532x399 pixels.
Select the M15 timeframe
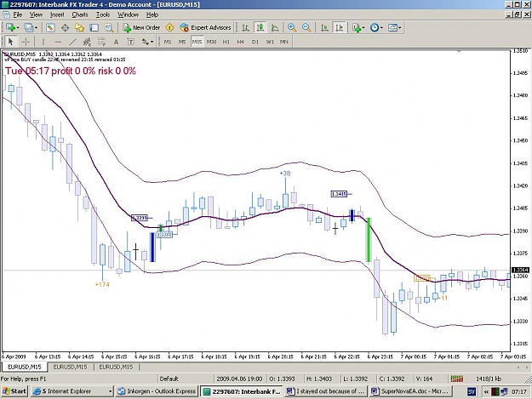tap(197, 42)
